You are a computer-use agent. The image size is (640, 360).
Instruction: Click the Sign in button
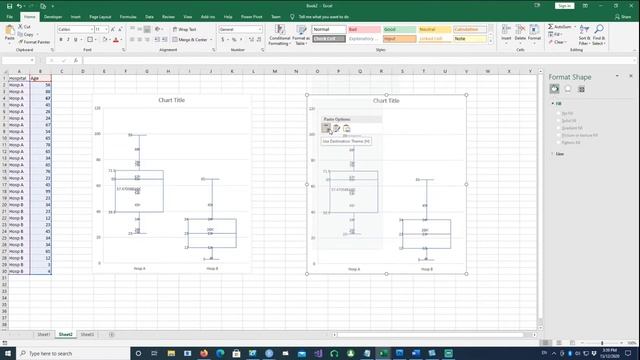pyautogui.click(x=564, y=6)
